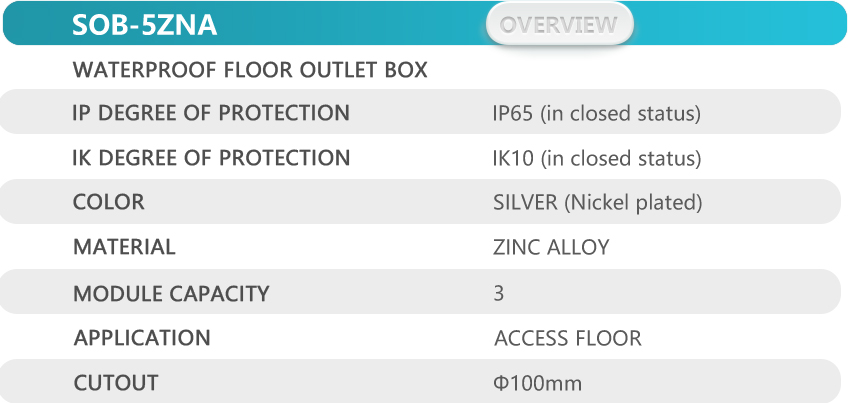Select the MODULE CAPACITY label
Image resolution: width=850 pixels, height=403 pixels.
click(171, 294)
